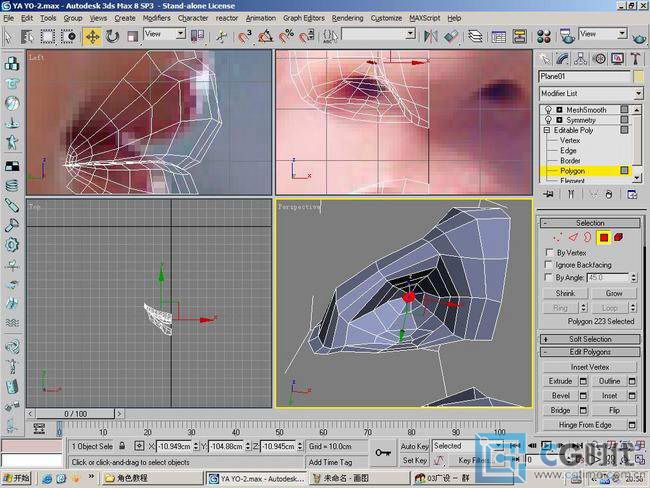The height and width of the screenshot is (488, 650).
Task: Collapse the Edit Polygons rollout
Action: click(590, 352)
